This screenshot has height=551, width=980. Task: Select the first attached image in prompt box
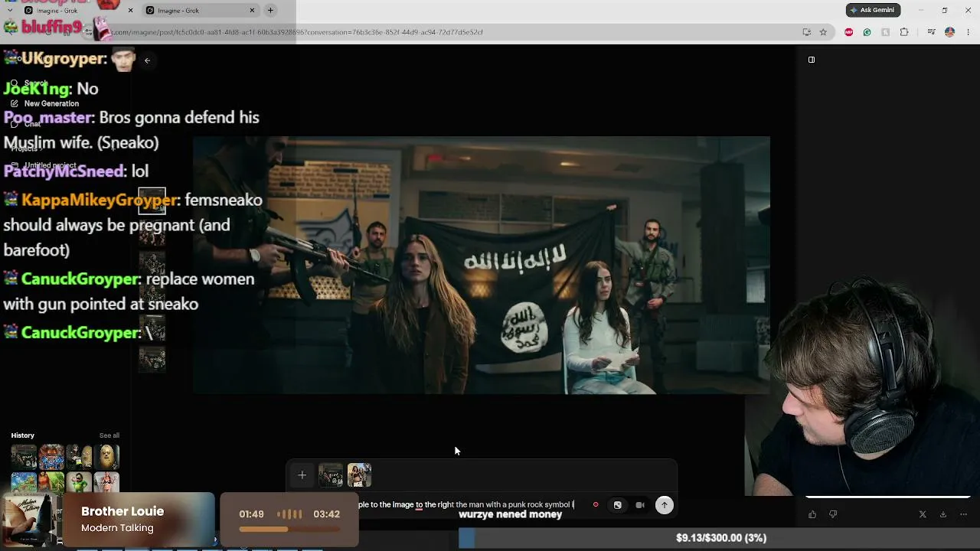point(331,475)
